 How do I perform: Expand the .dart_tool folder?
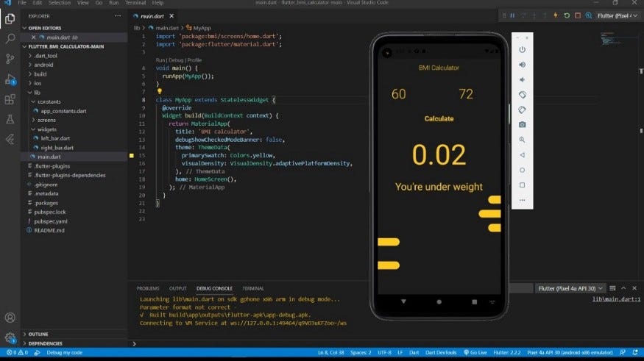click(45, 56)
